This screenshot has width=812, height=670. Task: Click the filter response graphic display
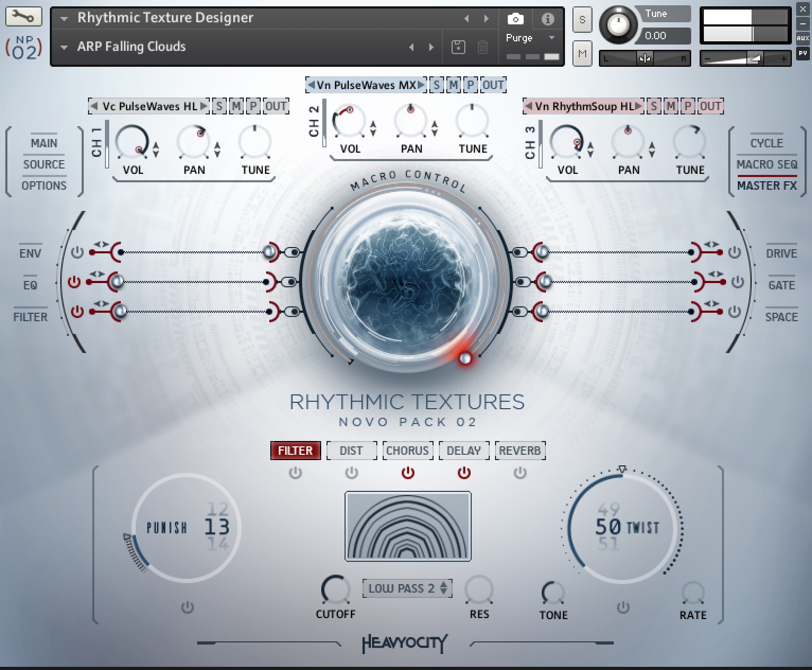coord(408,526)
